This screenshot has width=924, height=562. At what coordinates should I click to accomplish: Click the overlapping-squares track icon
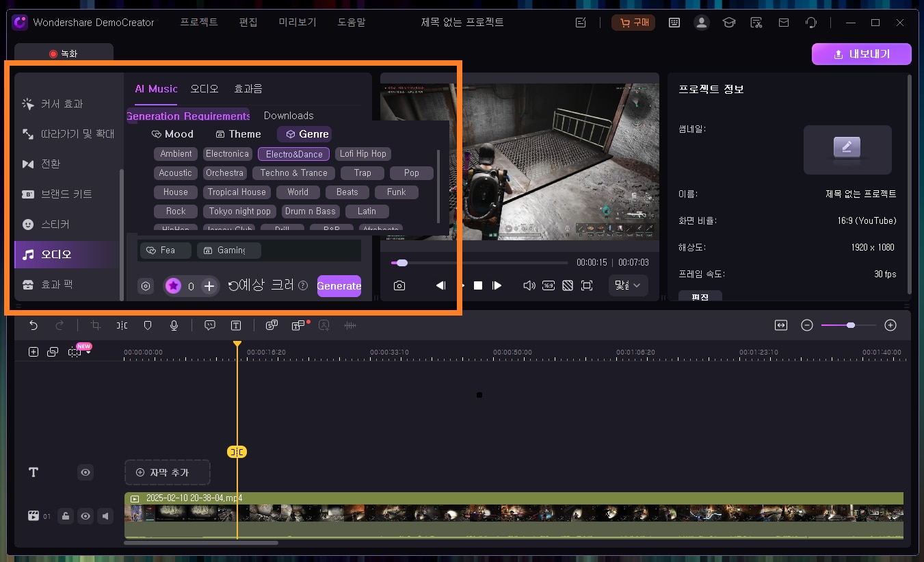(x=53, y=352)
